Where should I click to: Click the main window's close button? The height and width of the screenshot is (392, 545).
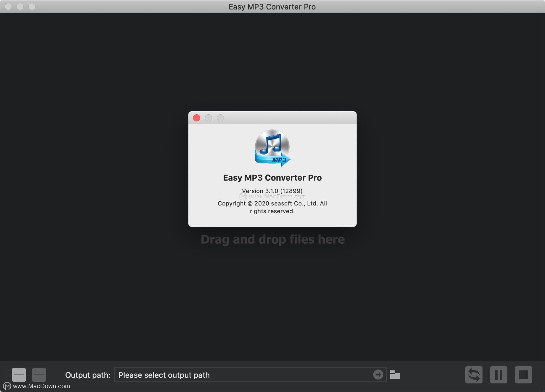[x=8, y=6]
